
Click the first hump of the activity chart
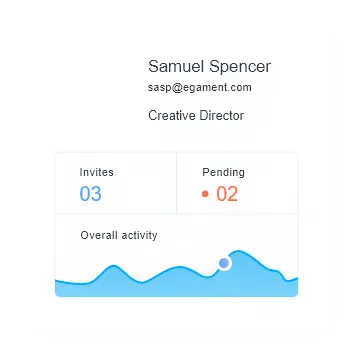pyautogui.click(x=113, y=266)
